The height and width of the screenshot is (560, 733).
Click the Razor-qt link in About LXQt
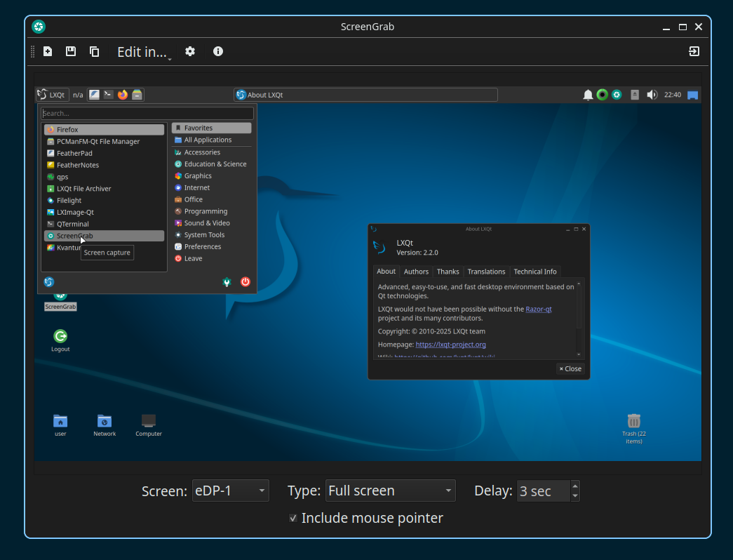point(539,309)
